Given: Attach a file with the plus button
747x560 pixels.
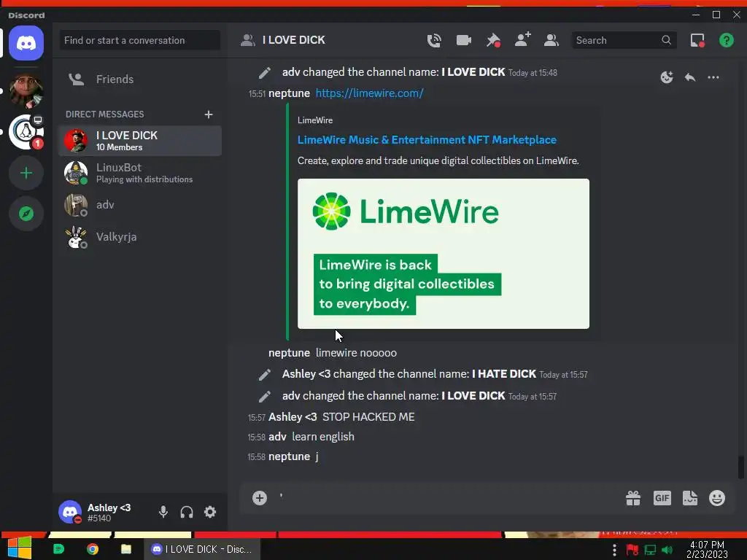Looking at the screenshot, I should 260,498.
